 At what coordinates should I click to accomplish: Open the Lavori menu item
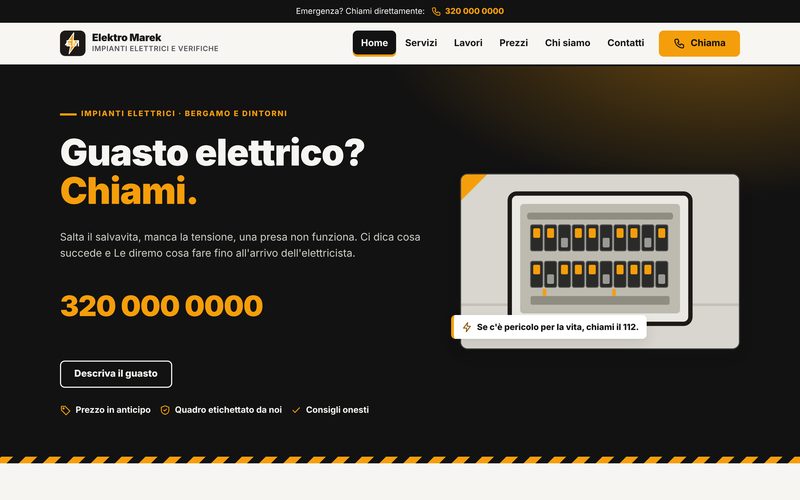click(x=468, y=43)
